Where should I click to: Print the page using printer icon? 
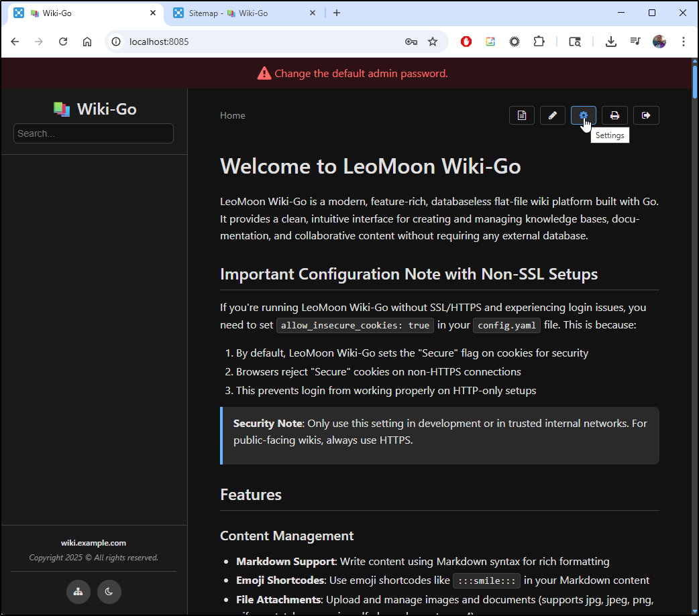click(614, 115)
